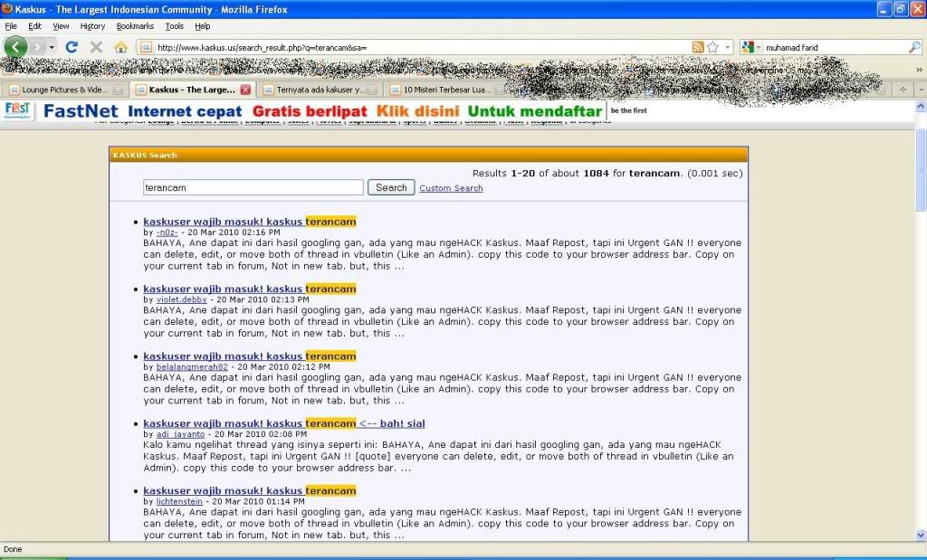Open the Custom Search link
This screenshot has height=560, width=927.
(x=451, y=188)
